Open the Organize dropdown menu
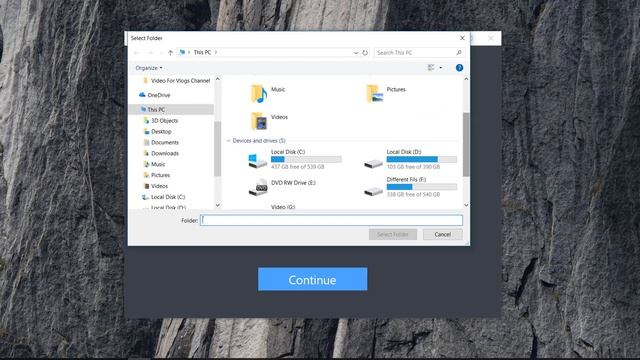The image size is (640, 360). coord(149,68)
